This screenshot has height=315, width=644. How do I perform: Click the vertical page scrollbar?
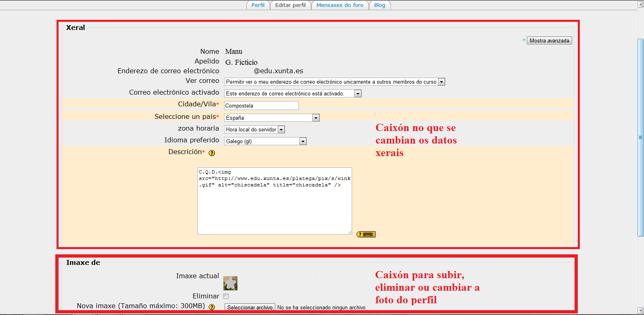tap(640, 137)
